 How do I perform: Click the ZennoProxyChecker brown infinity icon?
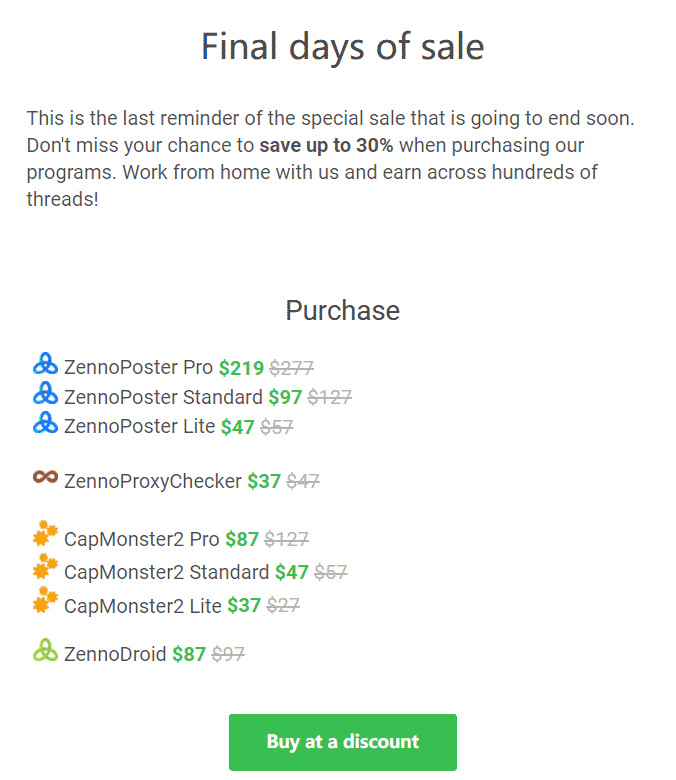pos(45,477)
